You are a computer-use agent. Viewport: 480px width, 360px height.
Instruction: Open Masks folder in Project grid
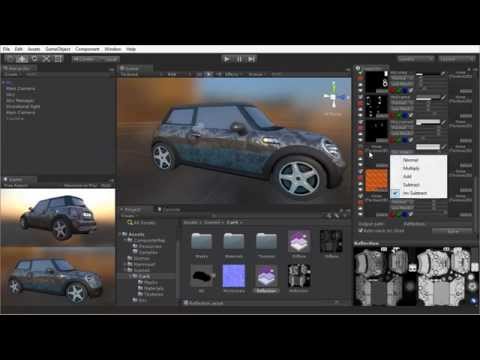[202, 241]
